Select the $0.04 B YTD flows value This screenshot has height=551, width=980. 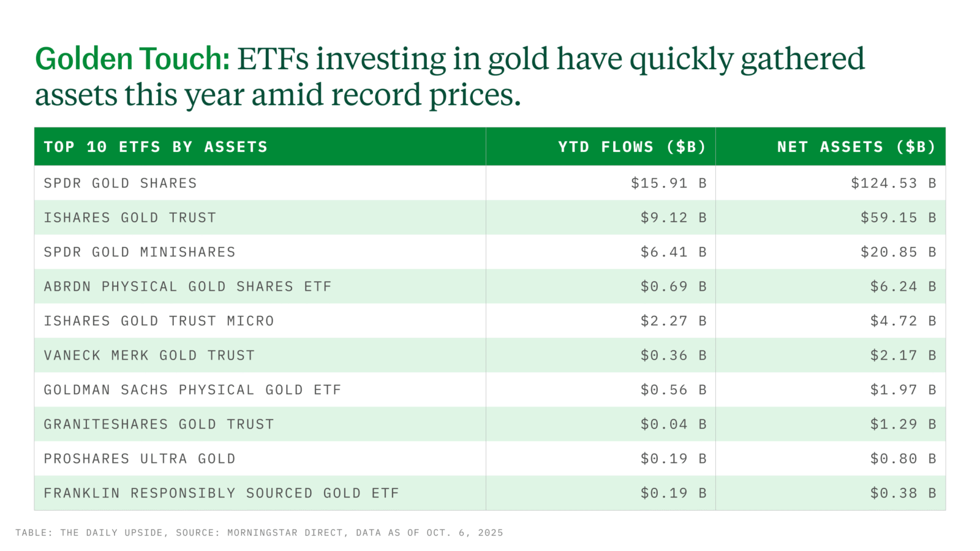tap(673, 424)
